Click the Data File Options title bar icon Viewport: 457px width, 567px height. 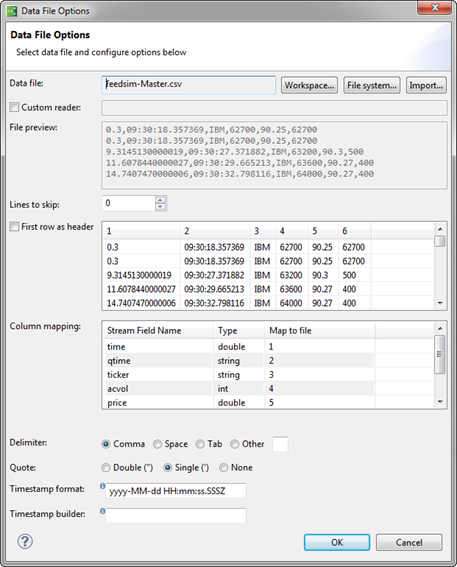(12, 11)
